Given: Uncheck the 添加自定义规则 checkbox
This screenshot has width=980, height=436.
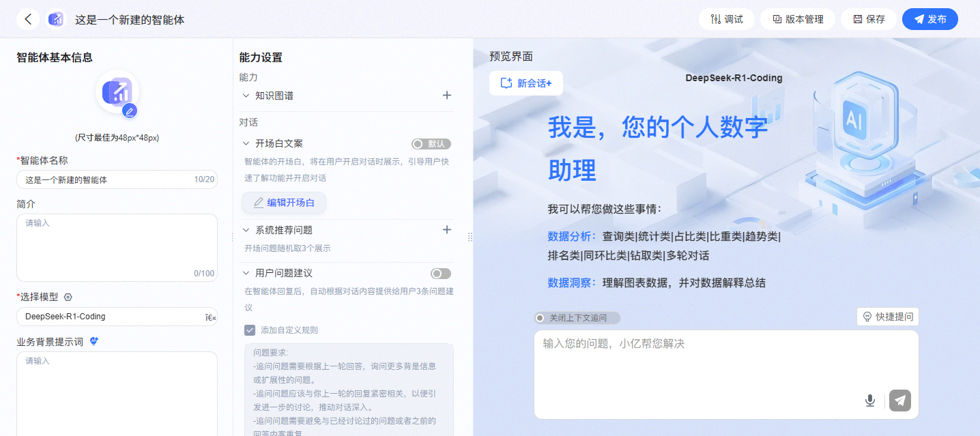Looking at the screenshot, I should [x=250, y=329].
